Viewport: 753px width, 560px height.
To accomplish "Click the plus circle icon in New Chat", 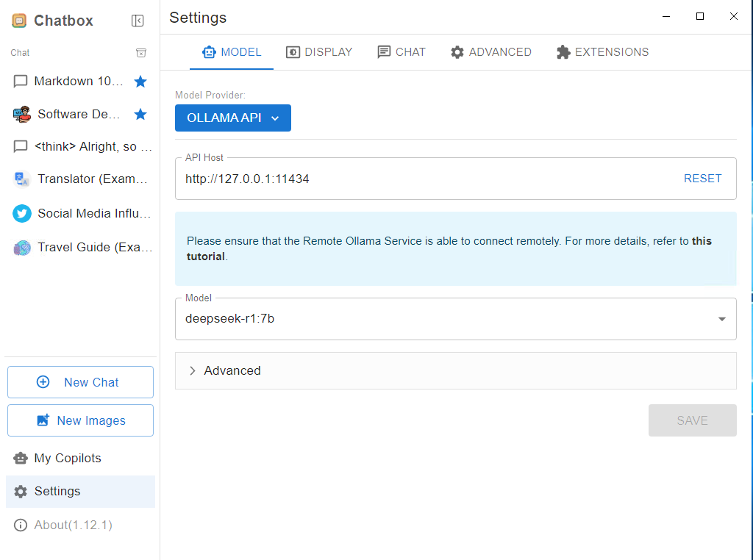I will pos(43,382).
